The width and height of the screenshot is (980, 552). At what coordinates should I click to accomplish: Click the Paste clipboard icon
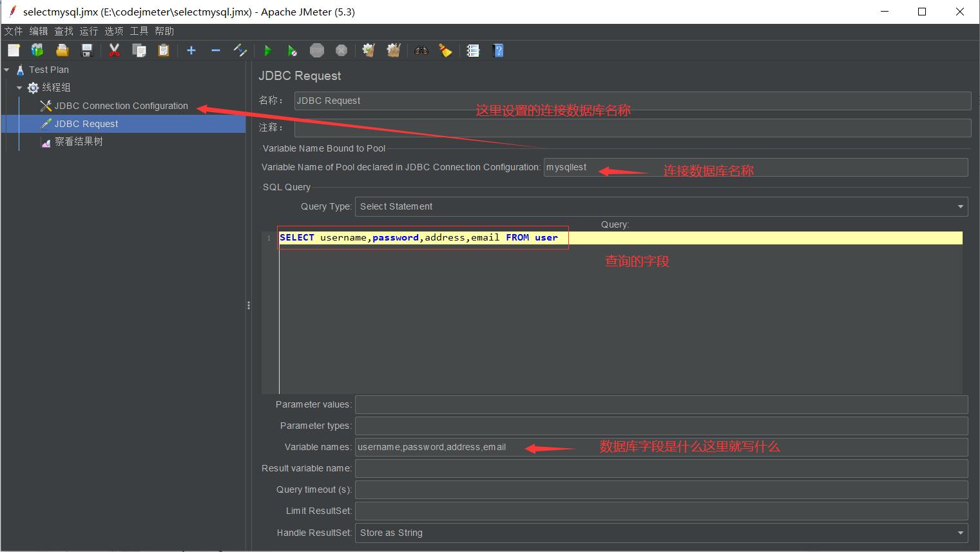pyautogui.click(x=164, y=50)
